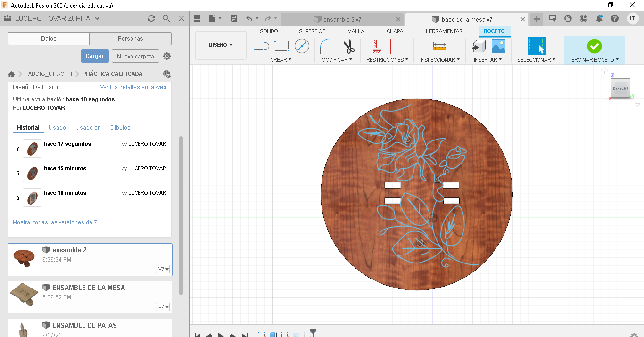Expand the SELECCIONAR menu
The width and height of the screenshot is (644, 337).
click(x=537, y=60)
